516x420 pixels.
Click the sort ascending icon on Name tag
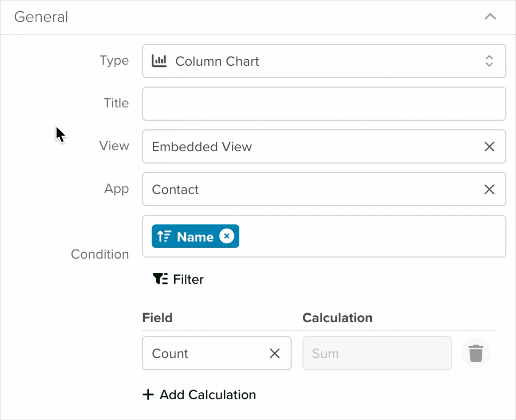click(x=164, y=236)
